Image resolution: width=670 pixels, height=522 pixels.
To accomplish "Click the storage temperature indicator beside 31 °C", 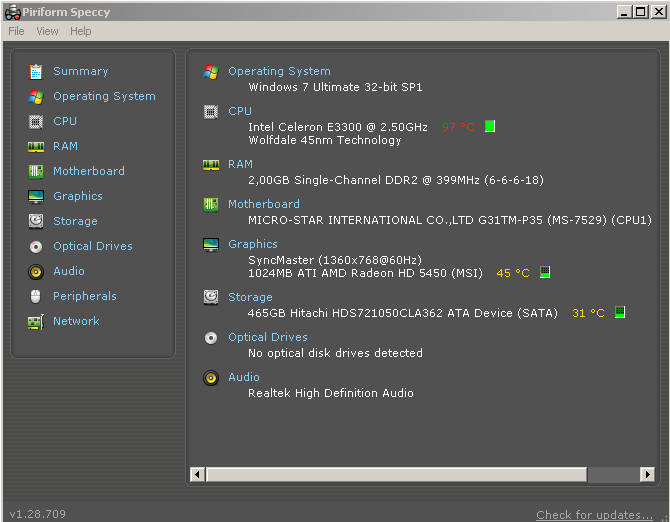I will tap(620, 312).
